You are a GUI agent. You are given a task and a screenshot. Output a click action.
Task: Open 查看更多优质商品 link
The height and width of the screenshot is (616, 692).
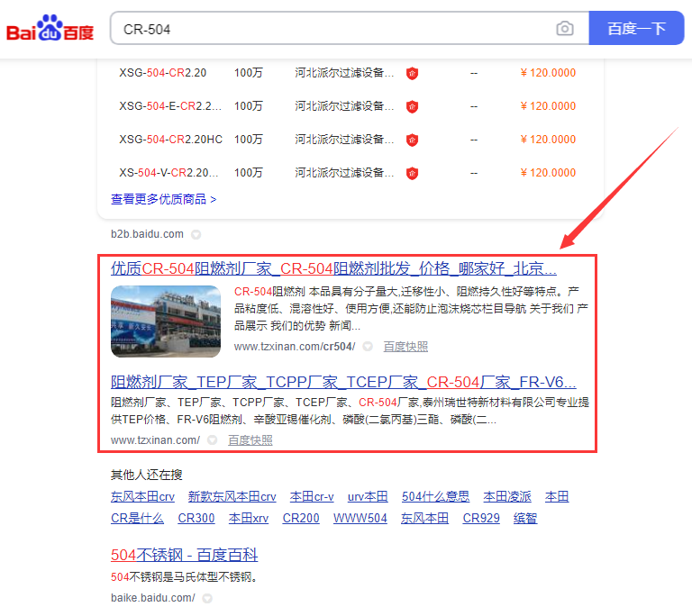(x=163, y=199)
